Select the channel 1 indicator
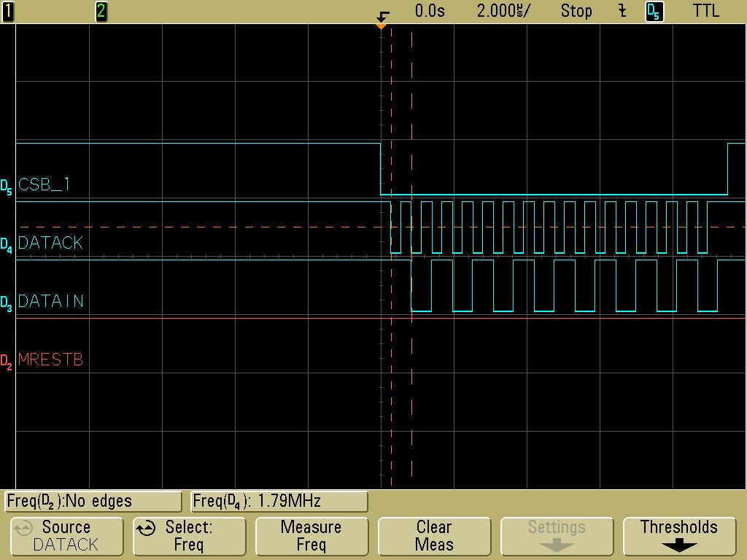This screenshot has height=560, width=747. tap(7, 11)
